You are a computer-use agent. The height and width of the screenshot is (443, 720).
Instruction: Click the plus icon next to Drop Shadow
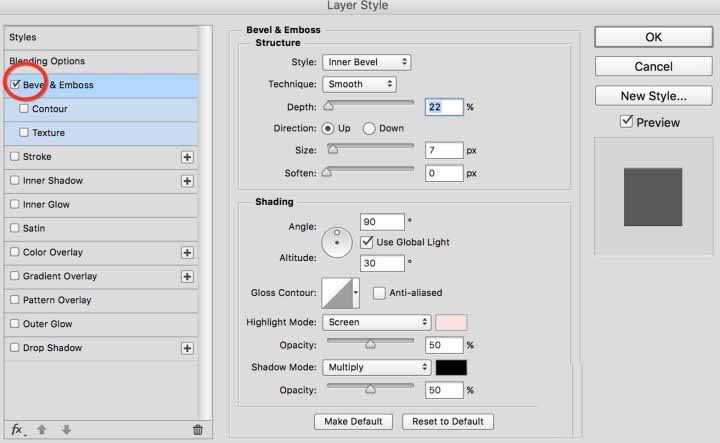pyautogui.click(x=186, y=348)
